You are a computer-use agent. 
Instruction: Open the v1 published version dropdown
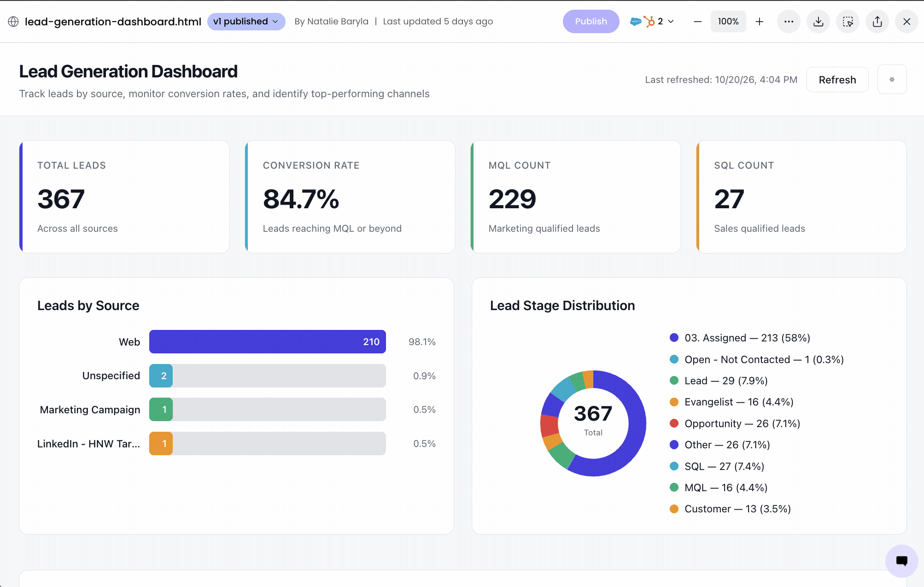pyautogui.click(x=246, y=22)
